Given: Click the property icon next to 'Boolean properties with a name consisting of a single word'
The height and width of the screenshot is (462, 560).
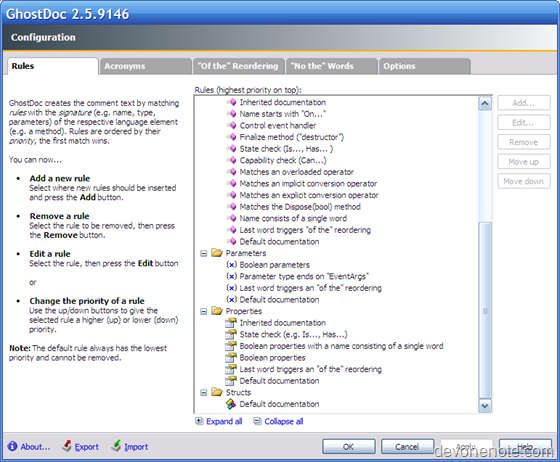Looking at the screenshot, I should pos(231,346).
